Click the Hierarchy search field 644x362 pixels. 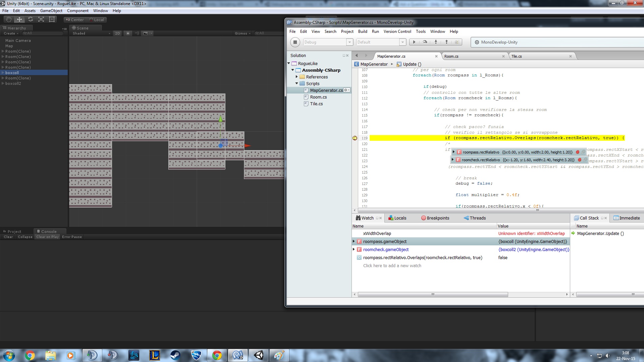coord(43,33)
